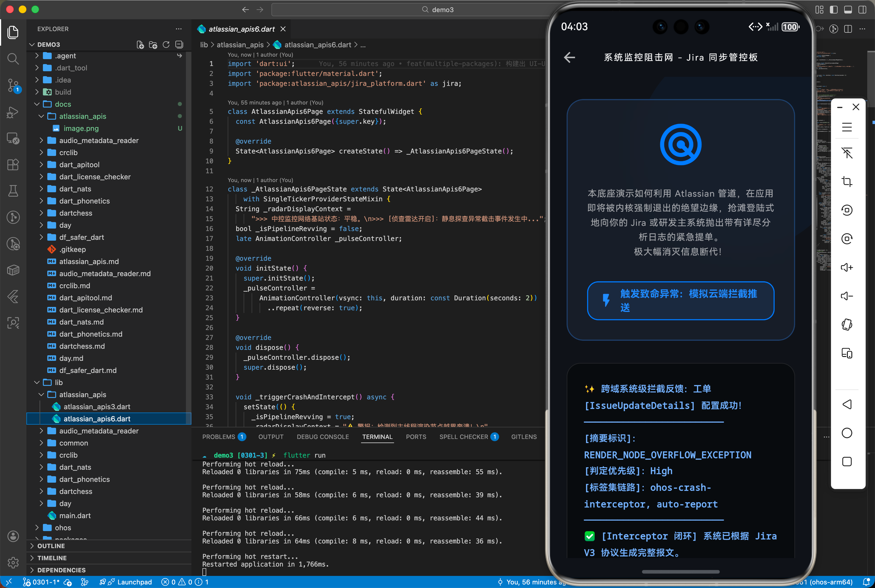
Task: Open notifications bell in status bar
Action: click(x=866, y=582)
